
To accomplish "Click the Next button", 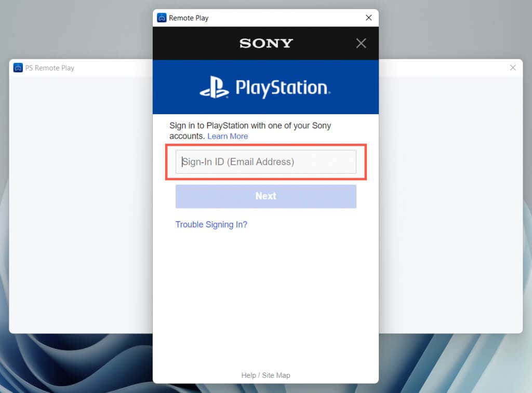I will coord(266,196).
